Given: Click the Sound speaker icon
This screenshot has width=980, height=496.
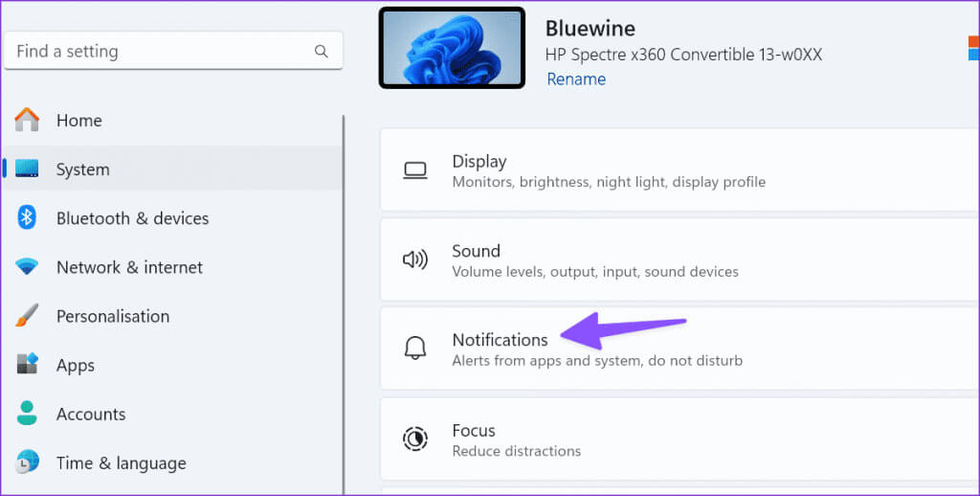Looking at the screenshot, I should (x=415, y=260).
